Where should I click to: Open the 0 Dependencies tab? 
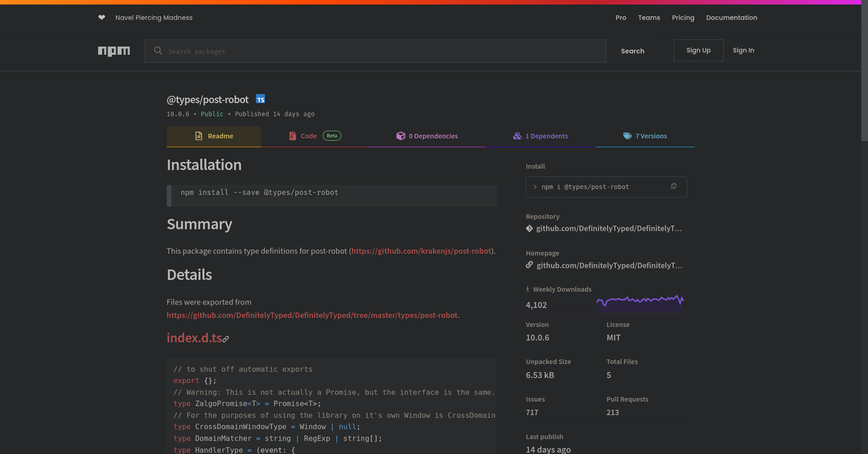tap(427, 136)
